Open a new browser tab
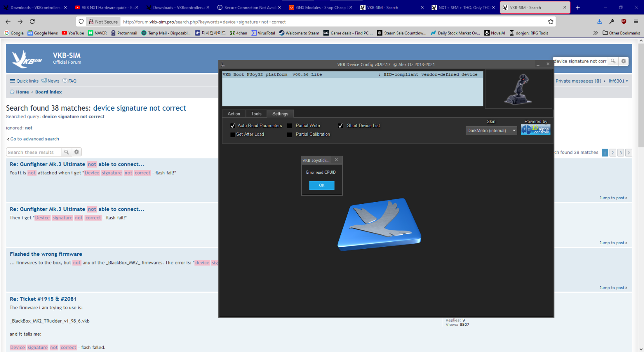This screenshot has height=352, width=644. [x=577, y=7]
